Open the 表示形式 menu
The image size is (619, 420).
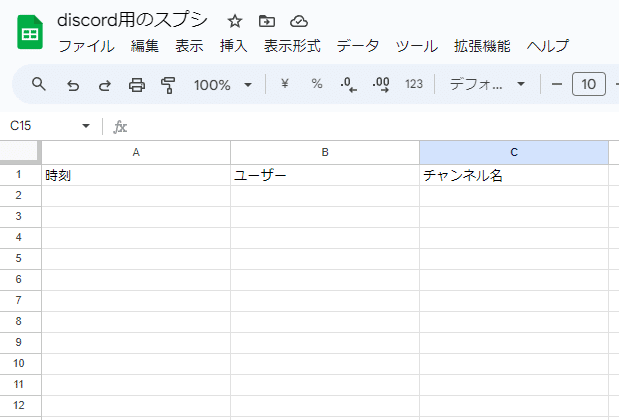292,46
